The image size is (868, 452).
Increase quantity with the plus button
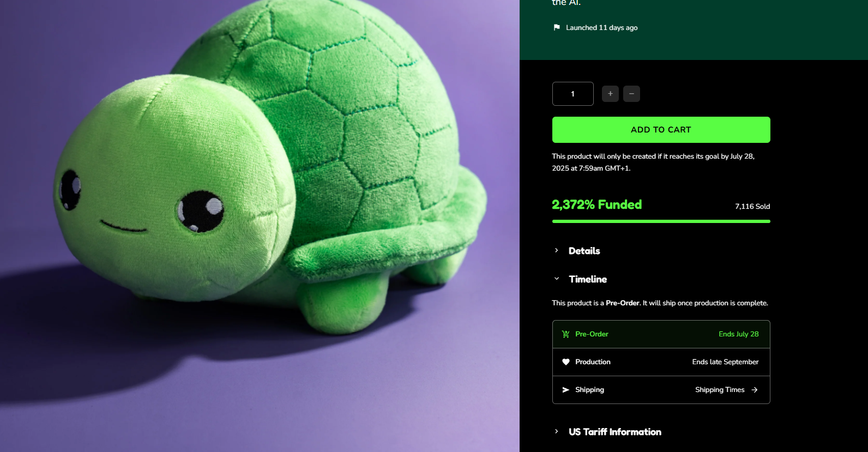pos(610,94)
